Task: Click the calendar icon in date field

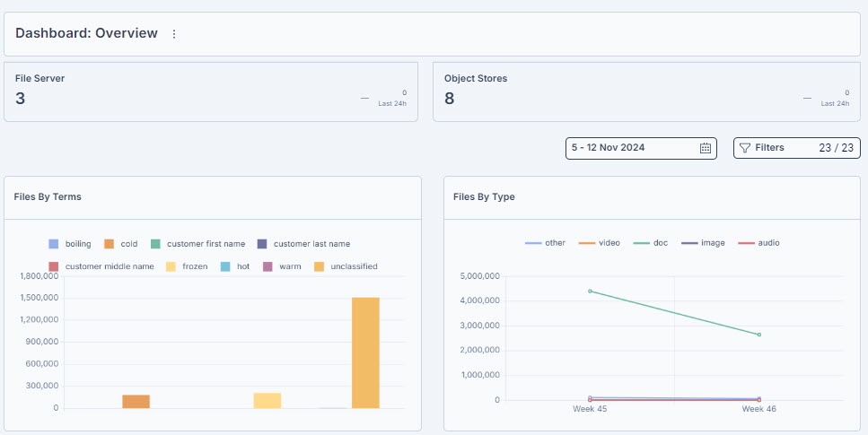Action: pyautogui.click(x=706, y=148)
